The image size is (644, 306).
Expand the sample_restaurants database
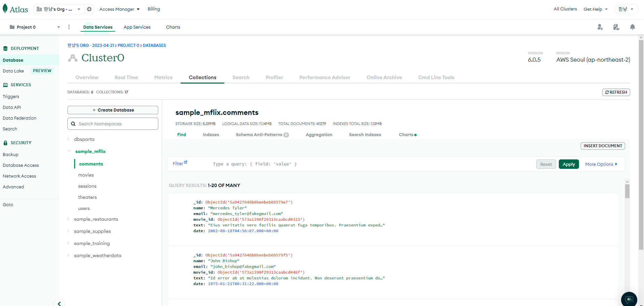pos(68,219)
